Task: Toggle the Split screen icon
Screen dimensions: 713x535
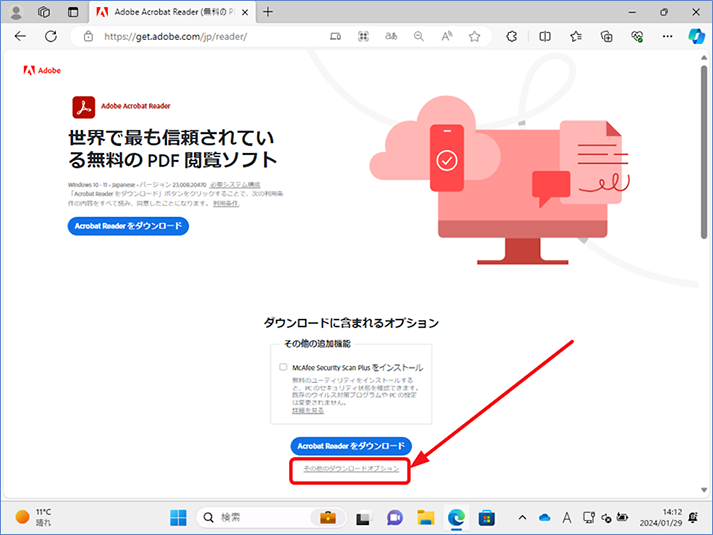Action: pos(545,36)
